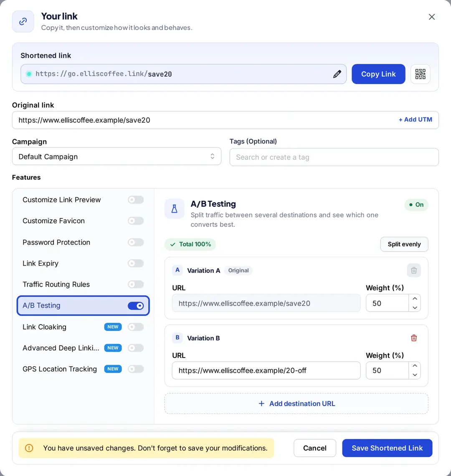Close the Your link dialog

click(431, 17)
